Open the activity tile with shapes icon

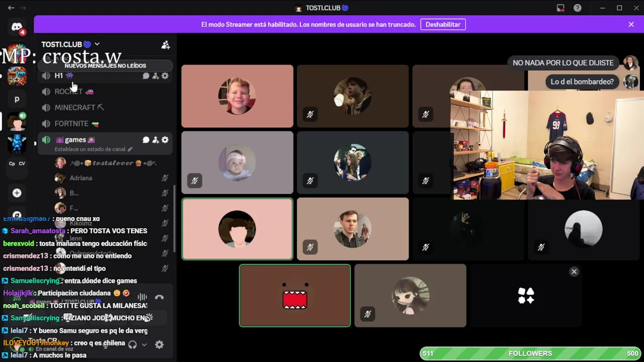click(x=526, y=296)
